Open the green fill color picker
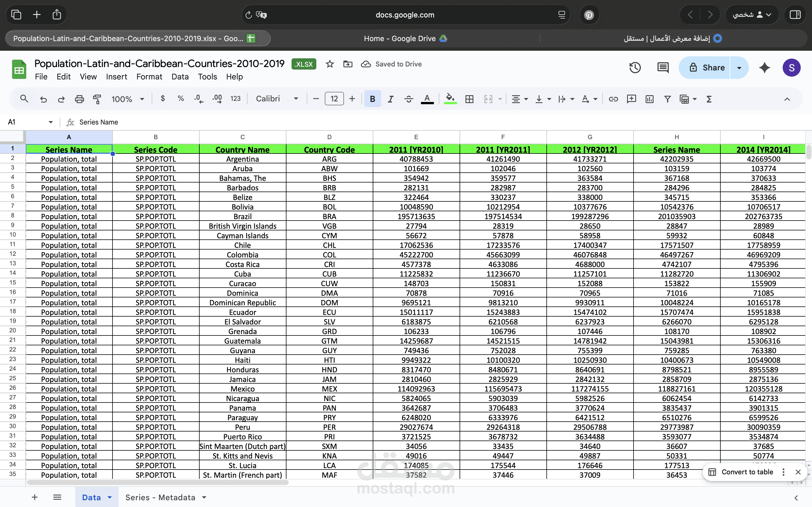Screen dimensions: 812x507 (x=450, y=99)
